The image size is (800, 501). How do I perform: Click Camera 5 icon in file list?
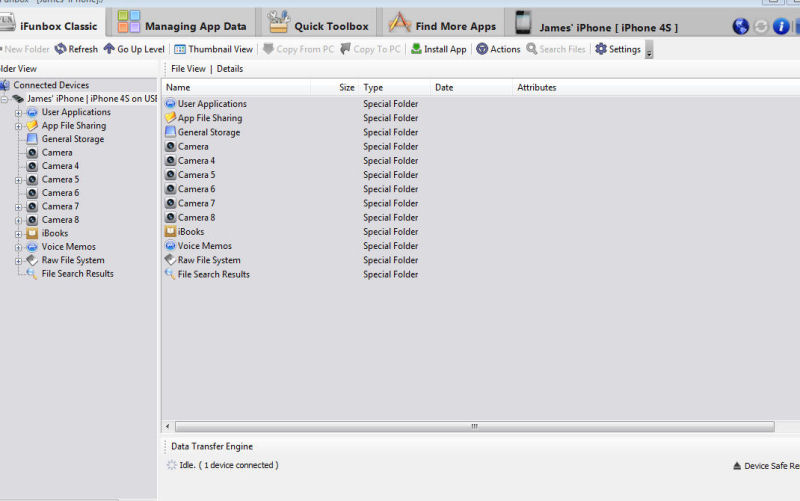tap(170, 174)
